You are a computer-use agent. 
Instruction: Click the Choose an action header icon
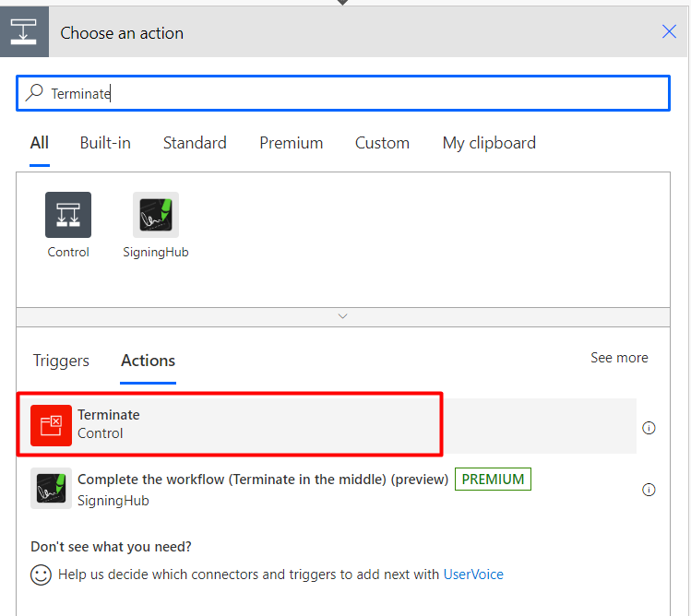click(24, 33)
